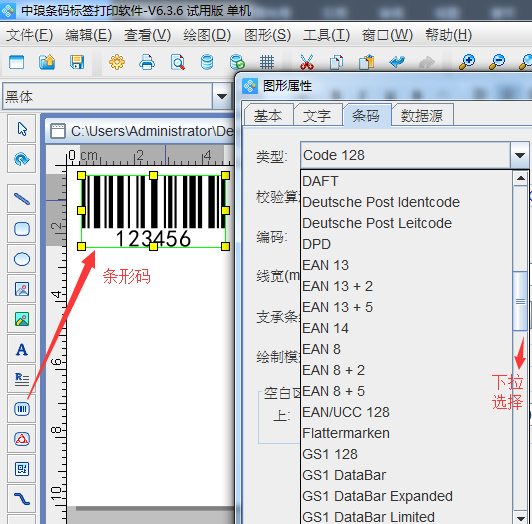Click the database with green check icon
532x524 pixels.
point(237,62)
